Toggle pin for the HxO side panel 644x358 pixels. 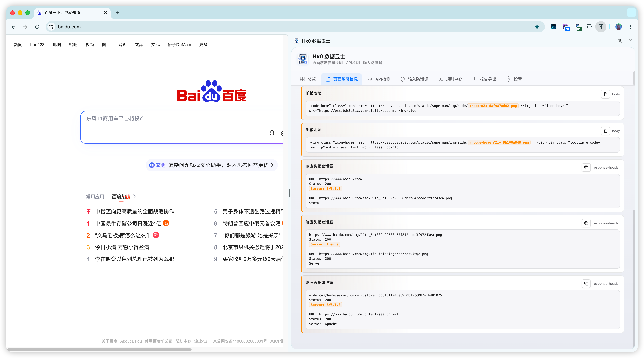coord(620,41)
